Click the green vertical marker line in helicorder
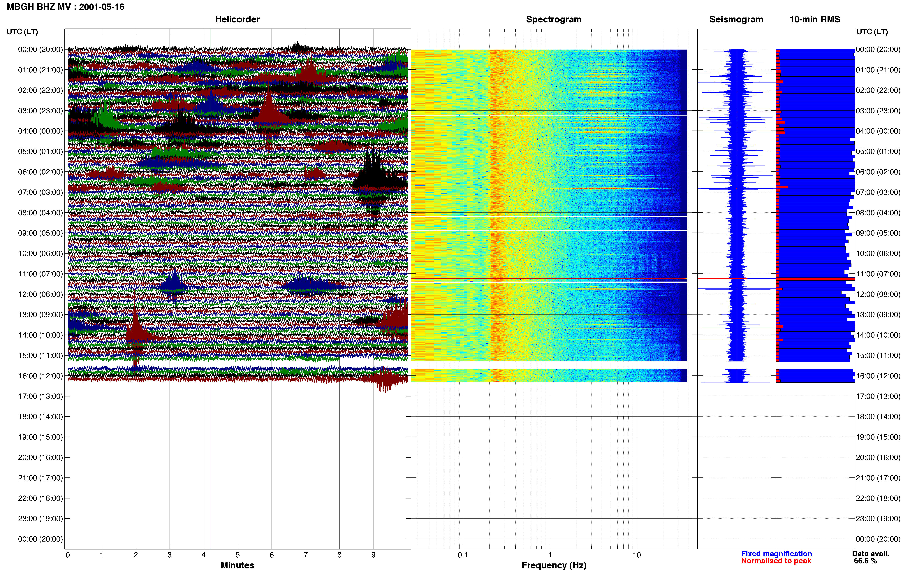 click(x=210, y=289)
